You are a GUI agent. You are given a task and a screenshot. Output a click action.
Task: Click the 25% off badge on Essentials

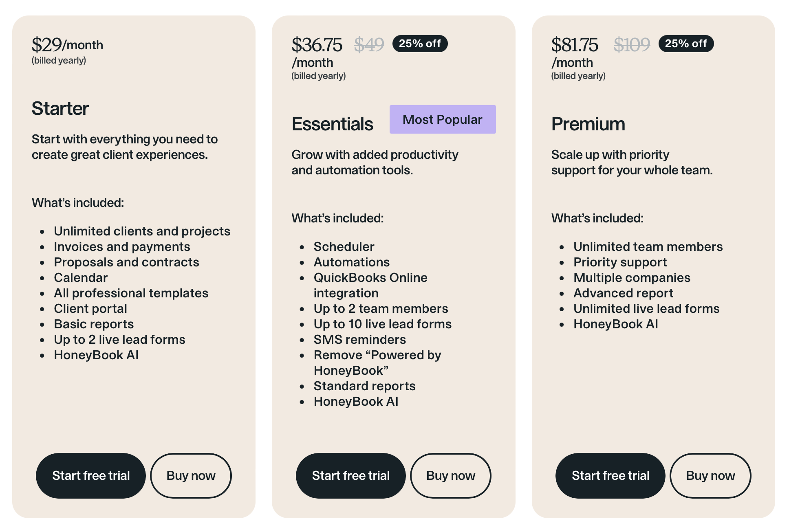pos(420,44)
